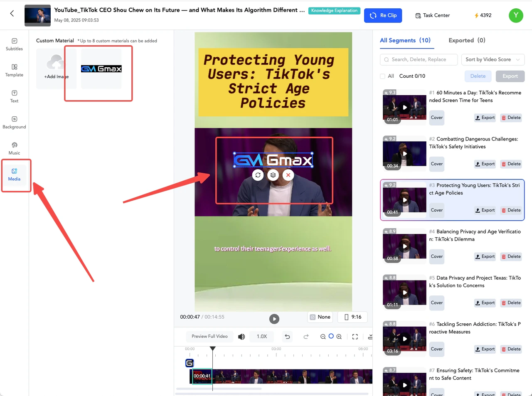Click the Re Clip button
532x396 pixels.
pyautogui.click(x=383, y=15)
